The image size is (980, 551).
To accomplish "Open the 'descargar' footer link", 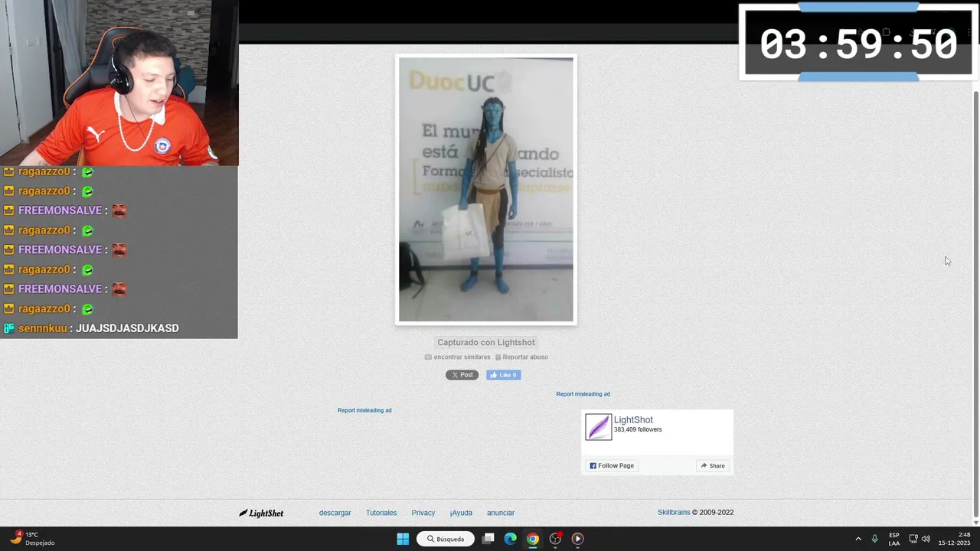I will click(x=335, y=513).
